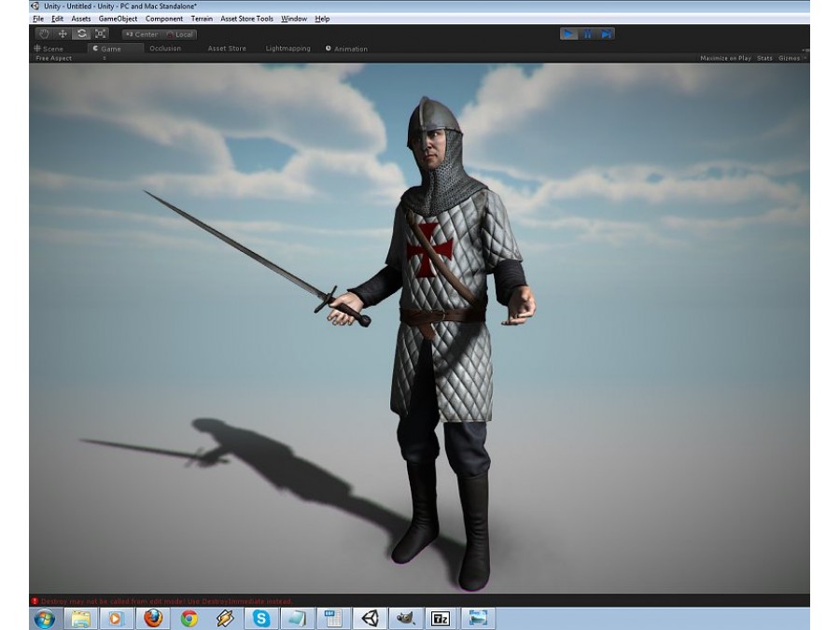Click the Step frame button
This screenshot has width=840, height=630.
click(606, 35)
